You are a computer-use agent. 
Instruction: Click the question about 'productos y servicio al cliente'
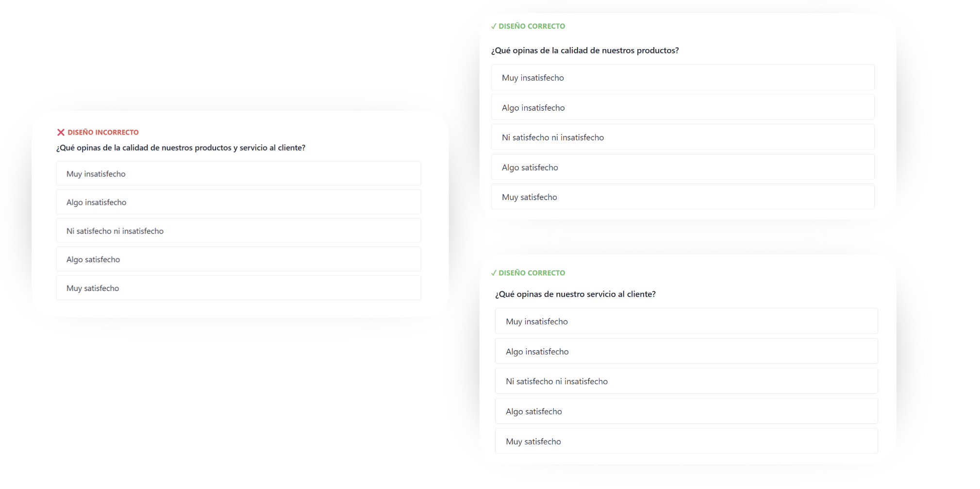(181, 148)
